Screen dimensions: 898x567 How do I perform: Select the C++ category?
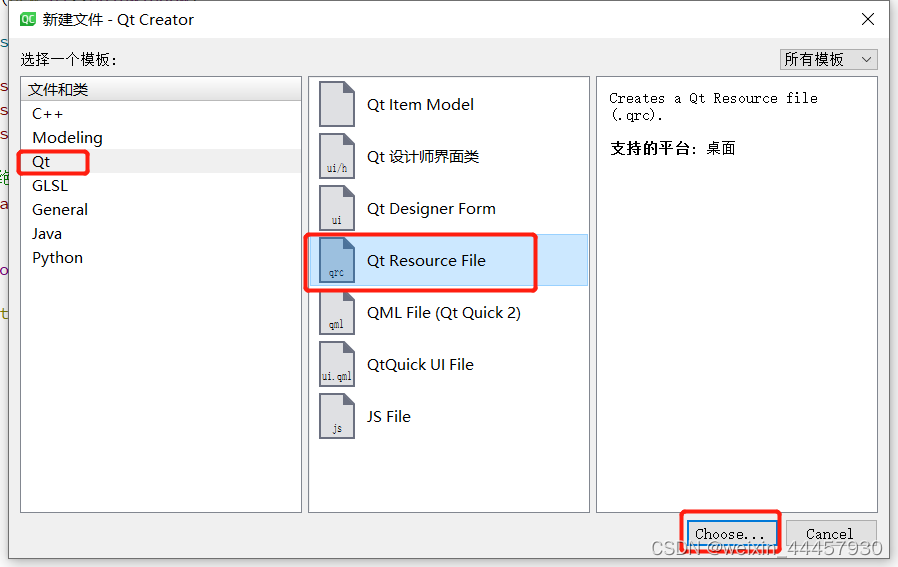tap(160, 113)
